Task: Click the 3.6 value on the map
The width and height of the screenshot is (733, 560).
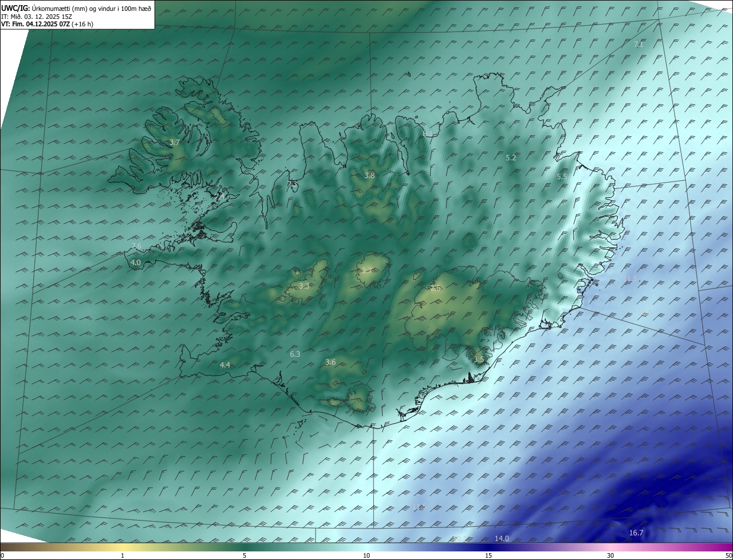Action: click(330, 362)
